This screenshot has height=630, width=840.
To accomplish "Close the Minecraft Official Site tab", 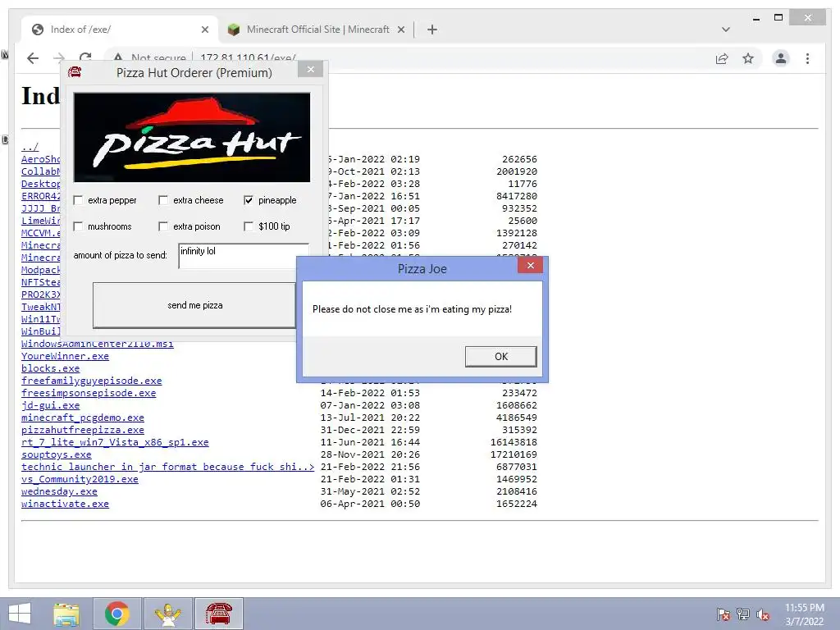I will (400, 30).
